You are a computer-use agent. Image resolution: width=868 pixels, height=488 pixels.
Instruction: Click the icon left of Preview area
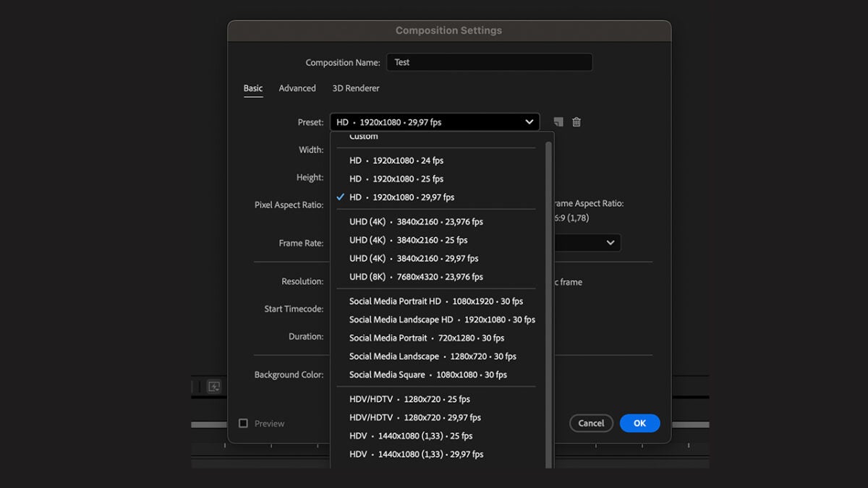point(214,387)
